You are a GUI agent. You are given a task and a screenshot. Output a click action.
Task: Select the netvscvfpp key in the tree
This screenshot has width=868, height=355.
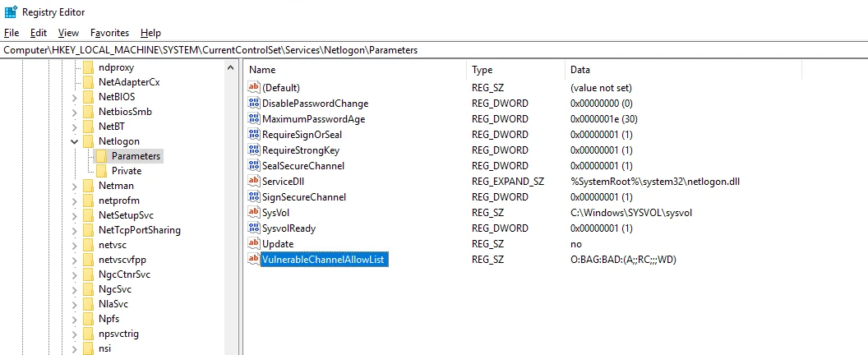tap(122, 260)
